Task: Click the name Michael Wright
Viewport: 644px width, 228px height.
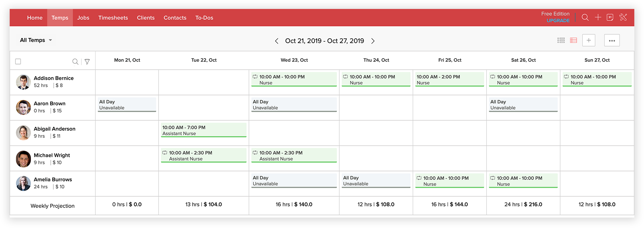Action: [x=52, y=155]
